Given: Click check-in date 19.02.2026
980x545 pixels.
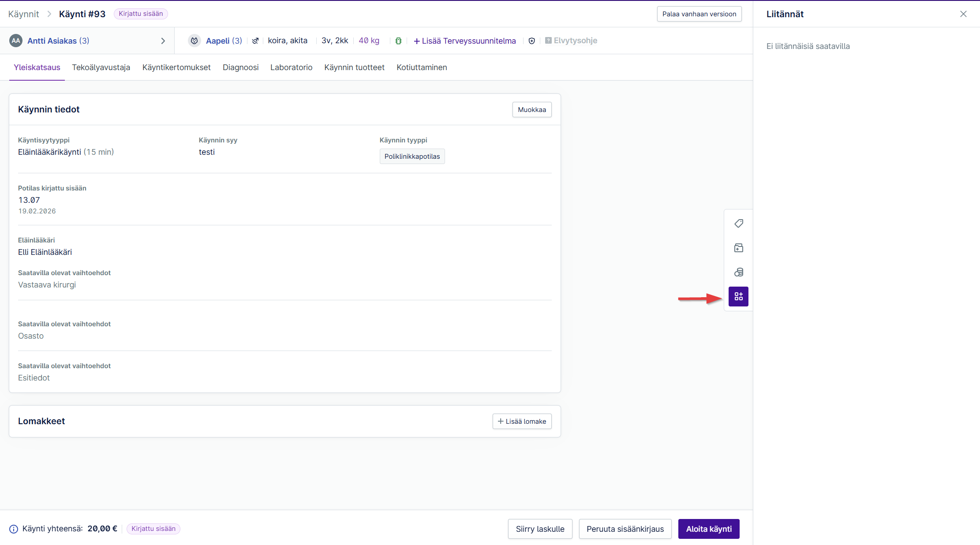Looking at the screenshot, I should [x=37, y=211].
